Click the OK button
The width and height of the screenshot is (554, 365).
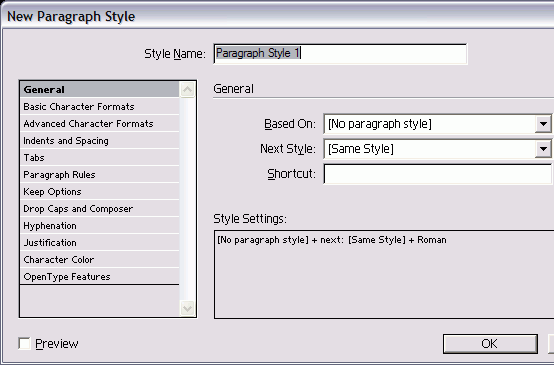click(x=490, y=343)
